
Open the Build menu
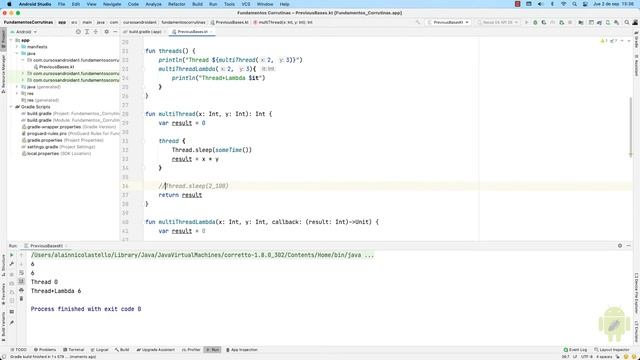tap(197, 4)
